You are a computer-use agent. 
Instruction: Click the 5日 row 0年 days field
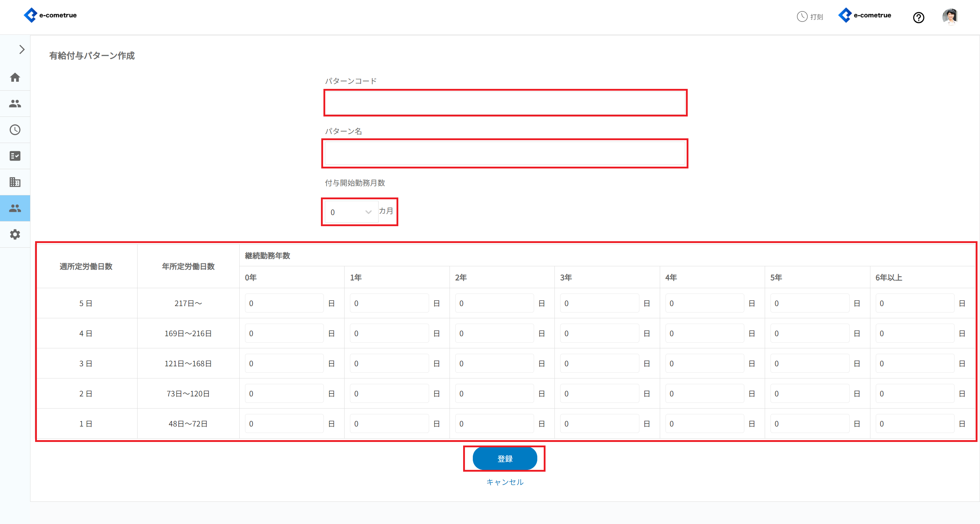(x=284, y=303)
